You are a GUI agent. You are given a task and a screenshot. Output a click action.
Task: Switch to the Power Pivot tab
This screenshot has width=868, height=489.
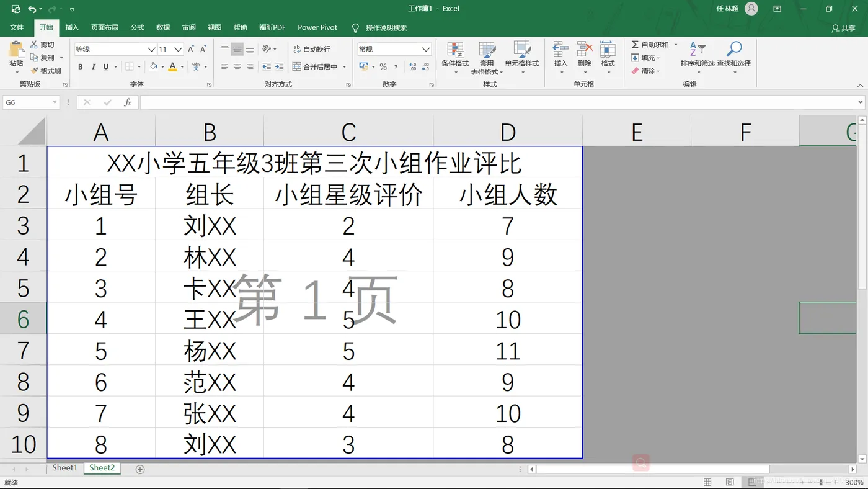317,27
